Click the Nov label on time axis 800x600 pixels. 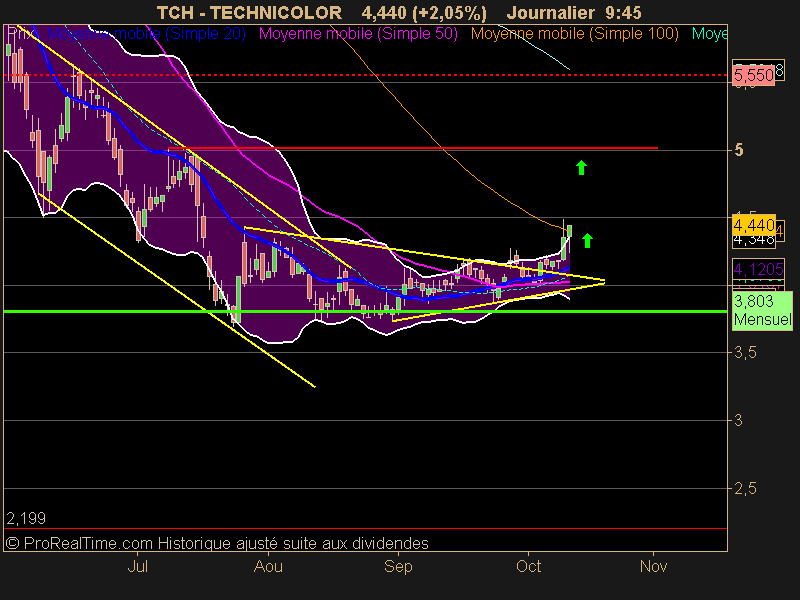point(654,566)
